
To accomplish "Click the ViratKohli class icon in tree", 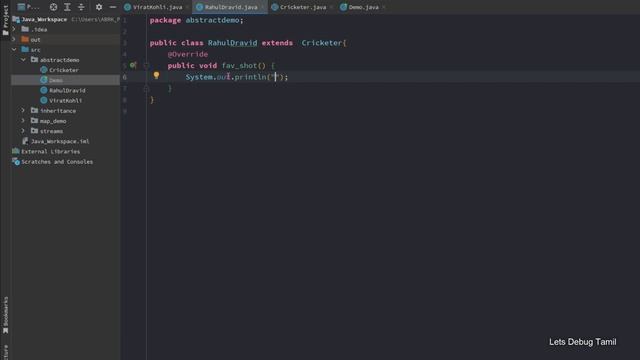I will point(44,100).
